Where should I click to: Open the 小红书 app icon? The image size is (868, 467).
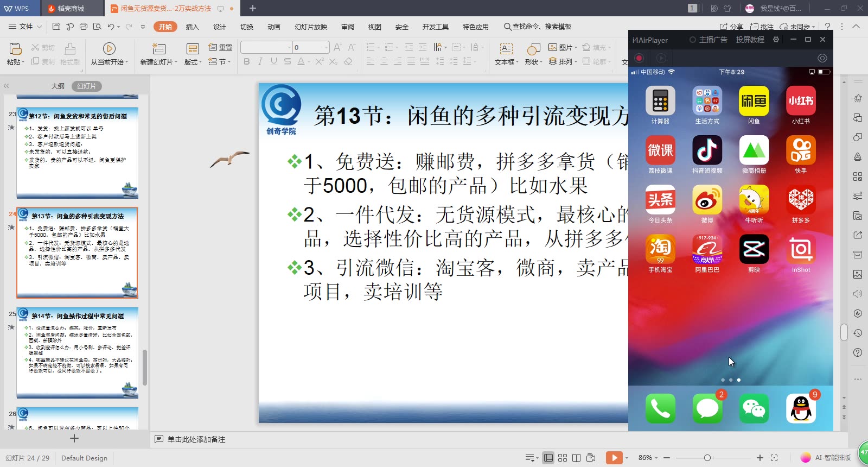pyautogui.click(x=801, y=101)
